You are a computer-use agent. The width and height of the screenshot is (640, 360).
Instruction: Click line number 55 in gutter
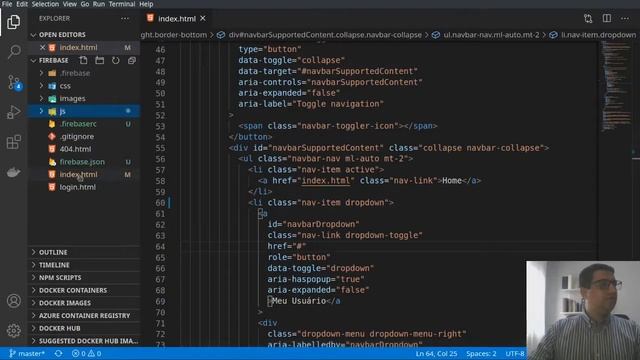pyautogui.click(x=160, y=148)
